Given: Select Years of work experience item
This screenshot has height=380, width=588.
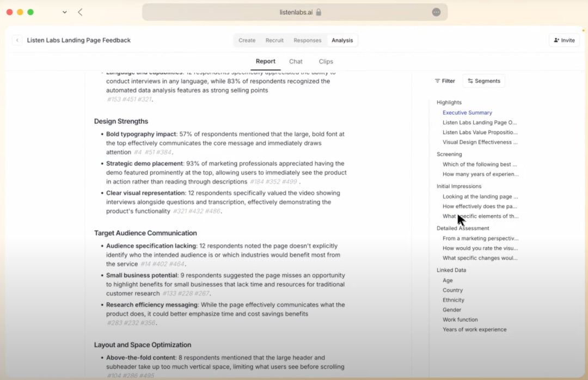Looking at the screenshot, I should (x=474, y=329).
